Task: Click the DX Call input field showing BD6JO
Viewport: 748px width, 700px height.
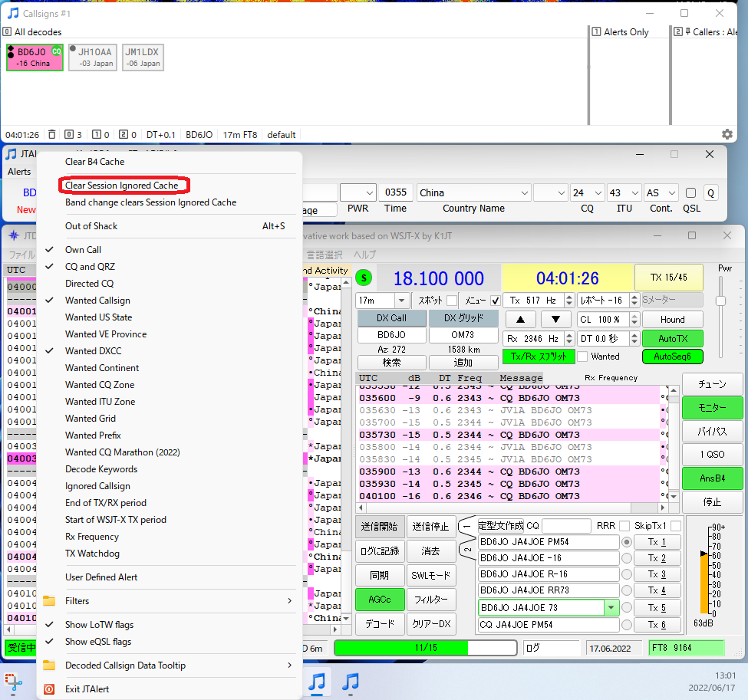Action: pos(392,335)
